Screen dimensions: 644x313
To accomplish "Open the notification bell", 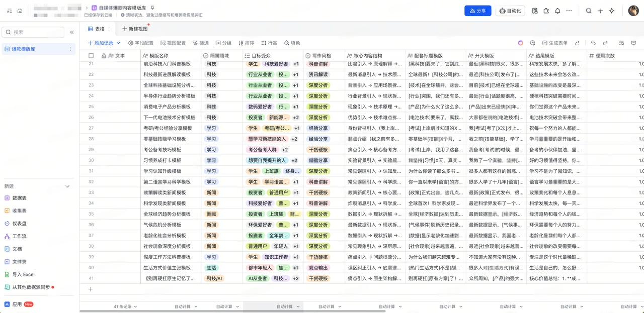I will (557, 11).
